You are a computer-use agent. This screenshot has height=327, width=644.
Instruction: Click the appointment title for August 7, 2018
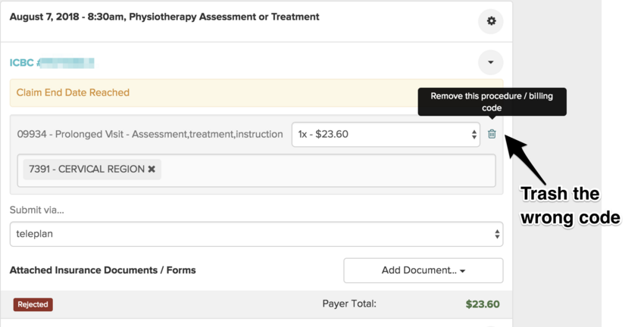(164, 17)
